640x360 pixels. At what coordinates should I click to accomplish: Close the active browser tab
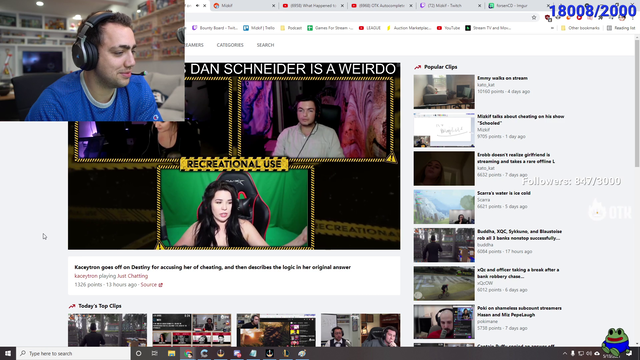pyautogui.click(x=205, y=6)
